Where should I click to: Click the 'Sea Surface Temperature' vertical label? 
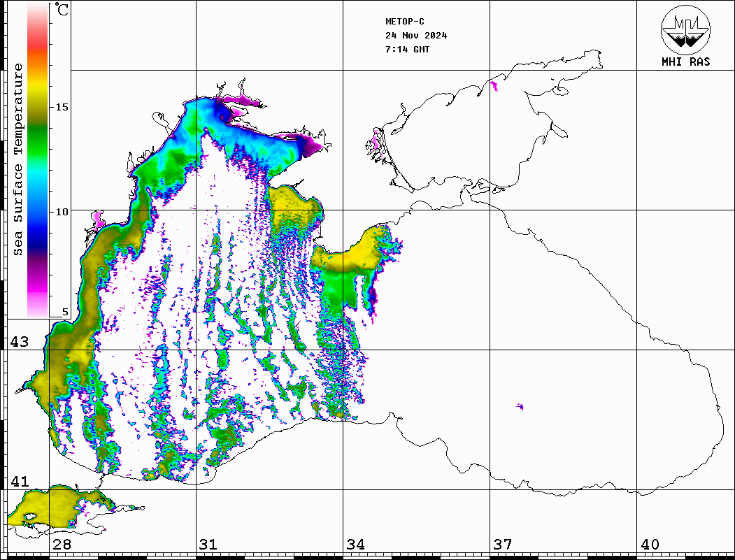(x=17, y=159)
